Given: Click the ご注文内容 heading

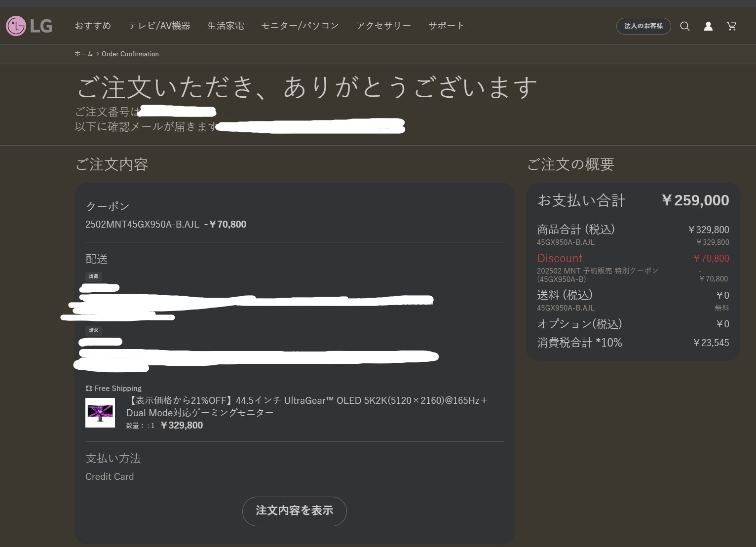Looking at the screenshot, I should 112,164.
